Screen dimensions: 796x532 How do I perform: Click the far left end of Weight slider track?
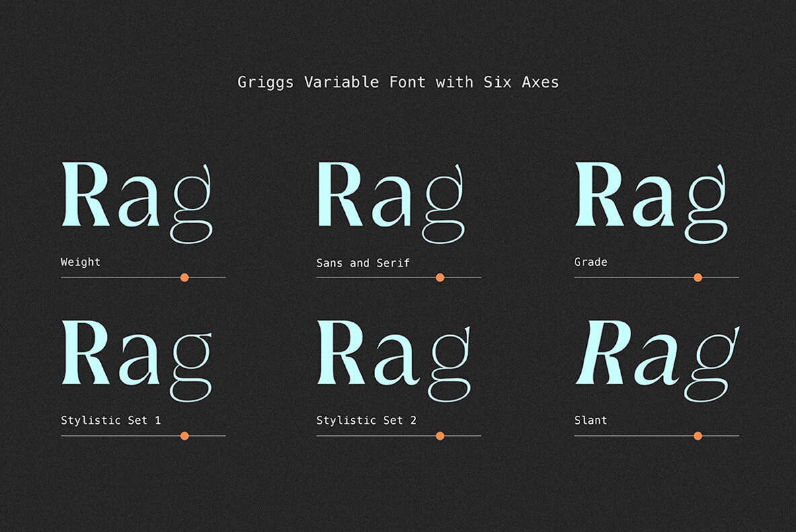click(x=63, y=277)
